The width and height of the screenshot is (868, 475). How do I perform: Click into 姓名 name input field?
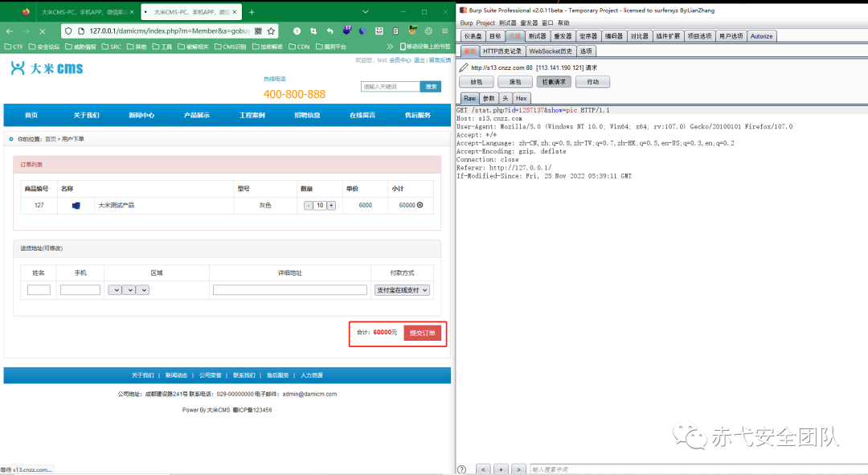39,290
